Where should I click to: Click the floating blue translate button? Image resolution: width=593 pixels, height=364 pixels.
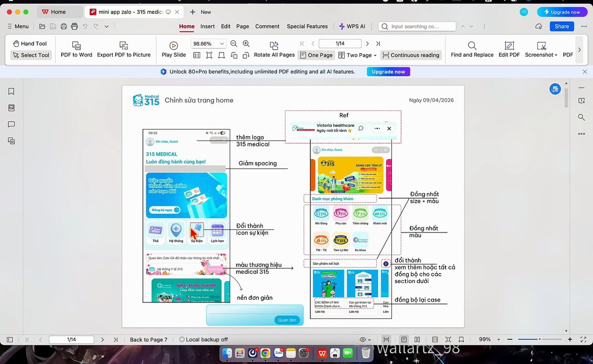click(x=555, y=89)
